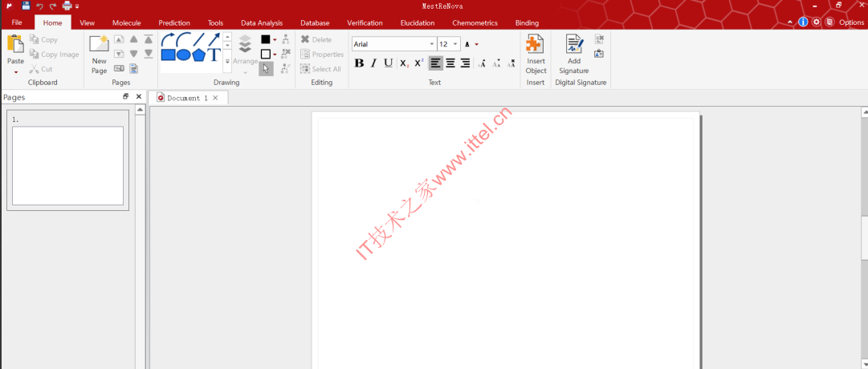This screenshot has height=369, width=868.
Task: Switch to the View ribbon tab
Action: (x=87, y=22)
